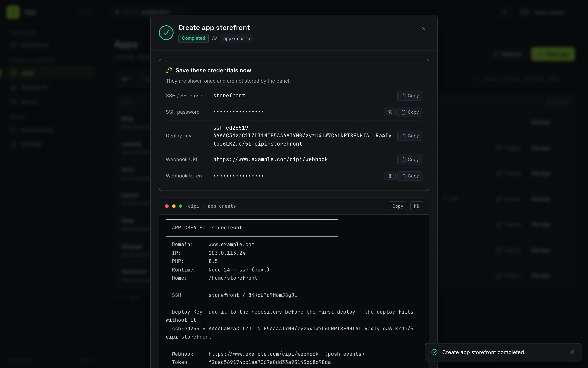Click the SSH password 84KcUTd9MomJ8gJL in terminal

point(273,295)
